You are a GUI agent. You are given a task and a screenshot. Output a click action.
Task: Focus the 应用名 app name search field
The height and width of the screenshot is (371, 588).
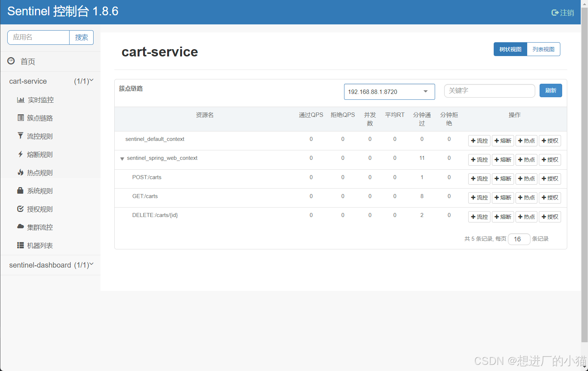pyautogui.click(x=39, y=38)
